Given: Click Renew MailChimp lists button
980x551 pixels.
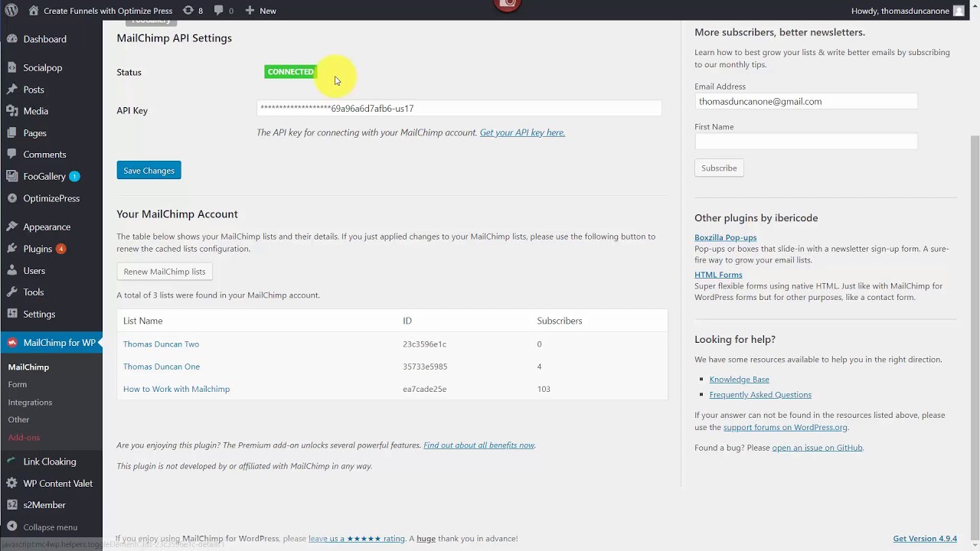Looking at the screenshot, I should [x=165, y=271].
